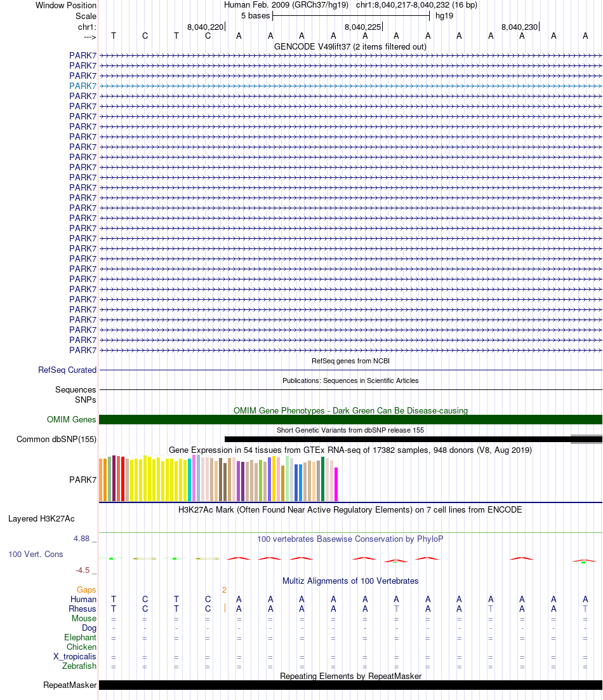The image size is (603, 700).
Task: Click the OMIM Genes label
Action: pos(71,420)
